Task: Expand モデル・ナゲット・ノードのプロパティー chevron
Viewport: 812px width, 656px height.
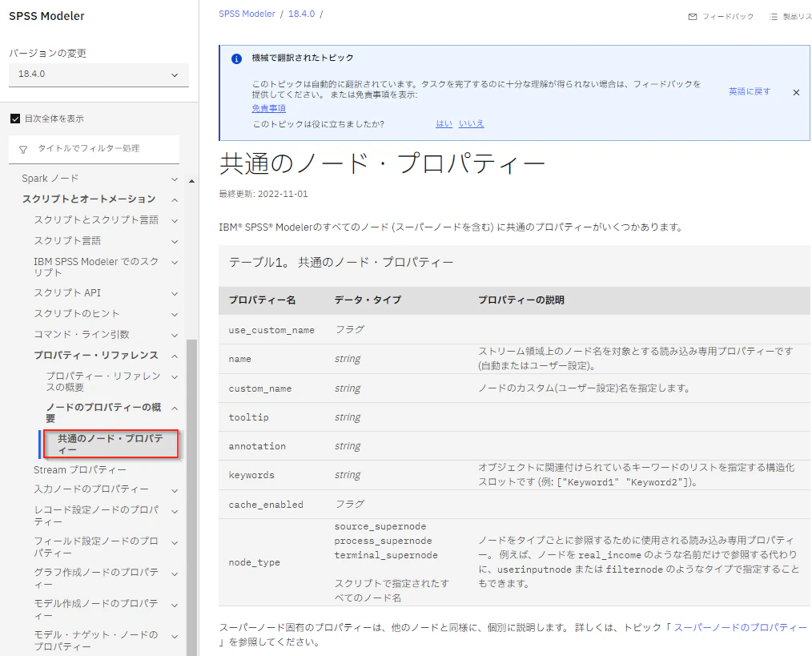Action: [x=175, y=636]
